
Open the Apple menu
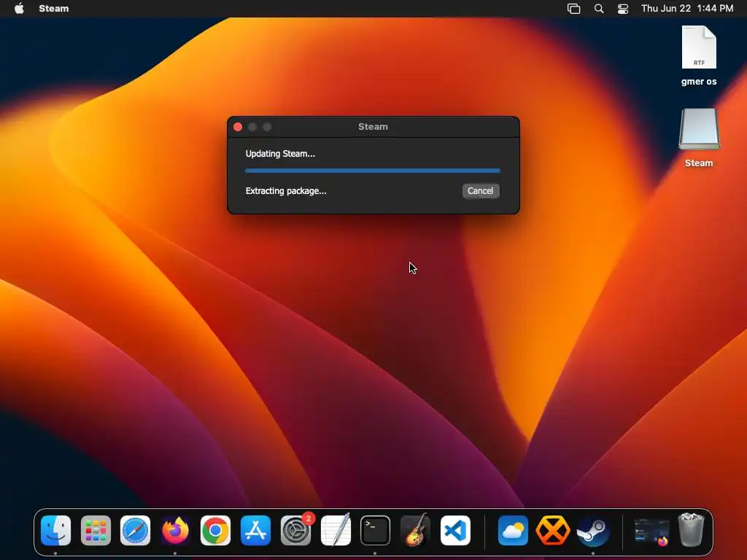[19, 8]
